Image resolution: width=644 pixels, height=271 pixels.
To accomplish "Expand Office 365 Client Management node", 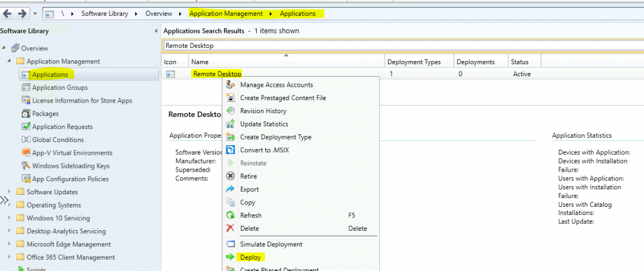I will pyautogui.click(x=9, y=257).
